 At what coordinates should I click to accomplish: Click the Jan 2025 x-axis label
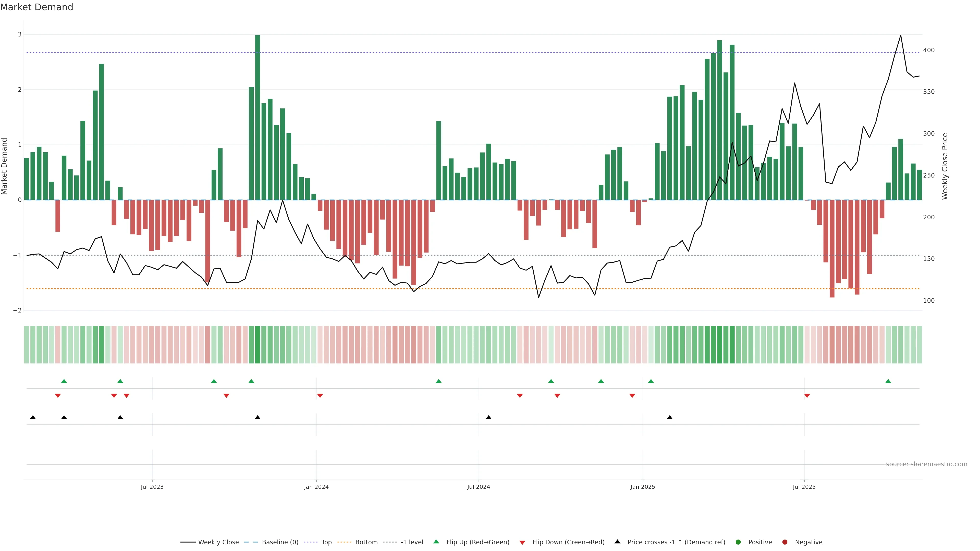tap(643, 487)
